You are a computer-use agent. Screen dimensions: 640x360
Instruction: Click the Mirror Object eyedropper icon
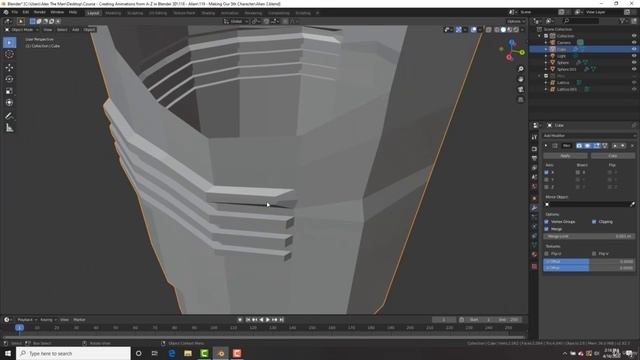632,204
